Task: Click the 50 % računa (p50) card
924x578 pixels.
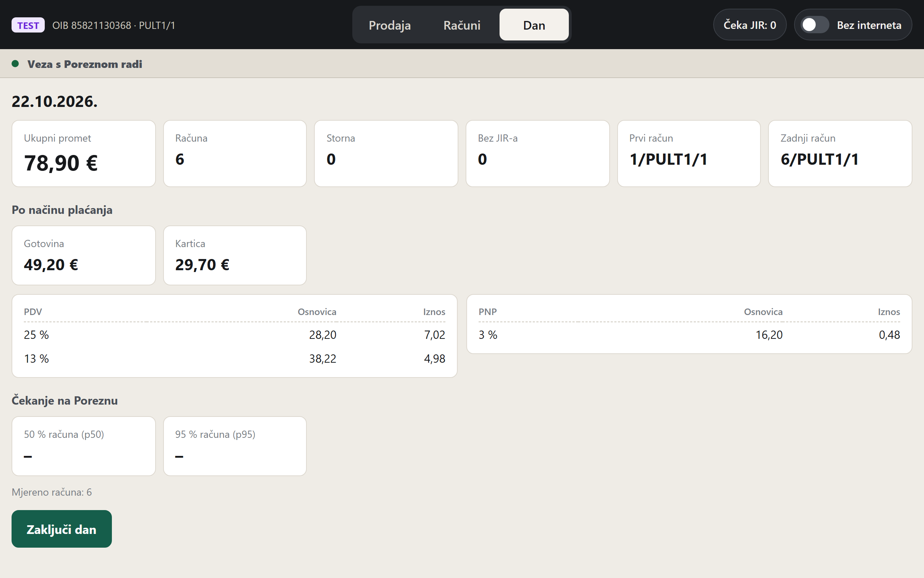Action: pos(84,446)
